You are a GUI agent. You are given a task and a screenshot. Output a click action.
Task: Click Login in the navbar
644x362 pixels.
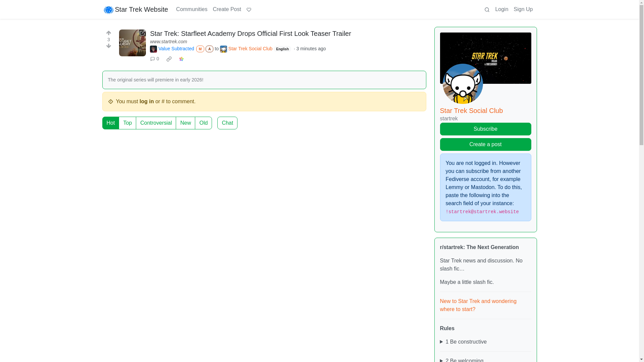click(501, 9)
